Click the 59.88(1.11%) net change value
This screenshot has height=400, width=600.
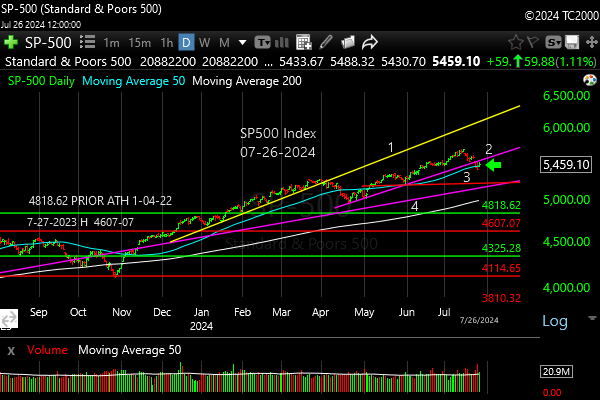pos(560,62)
